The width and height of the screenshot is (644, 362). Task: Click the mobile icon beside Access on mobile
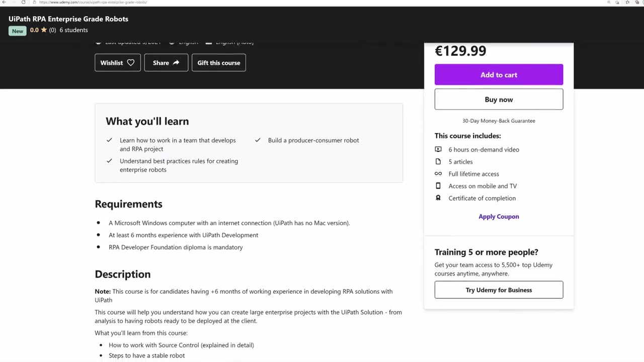point(438,186)
